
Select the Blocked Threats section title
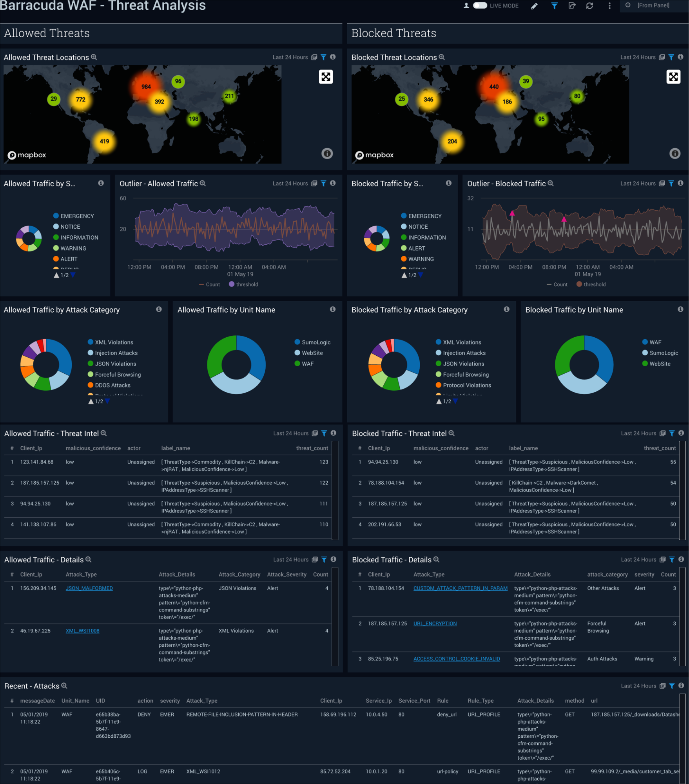(394, 33)
